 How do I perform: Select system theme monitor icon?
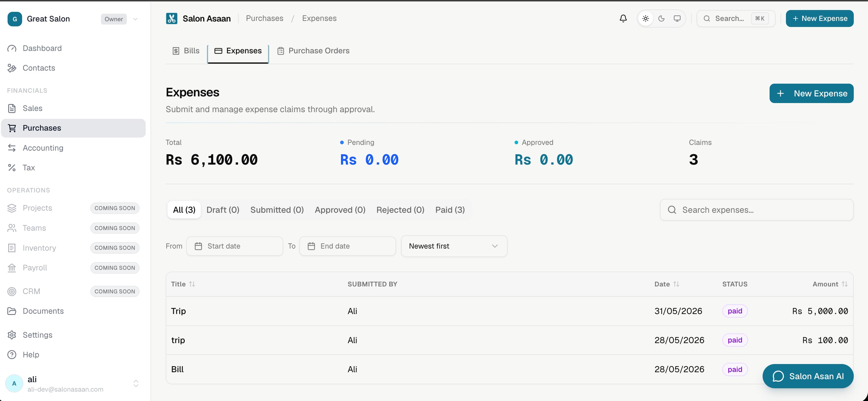(677, 18)
